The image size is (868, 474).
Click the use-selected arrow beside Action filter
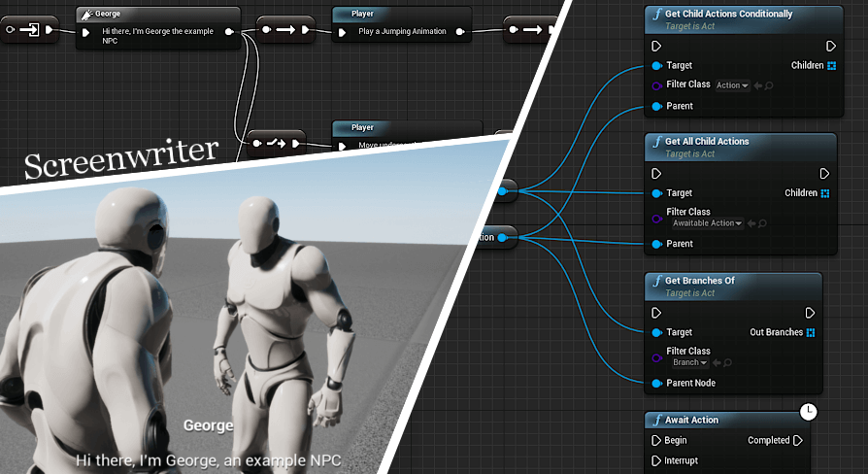(757, 85)
